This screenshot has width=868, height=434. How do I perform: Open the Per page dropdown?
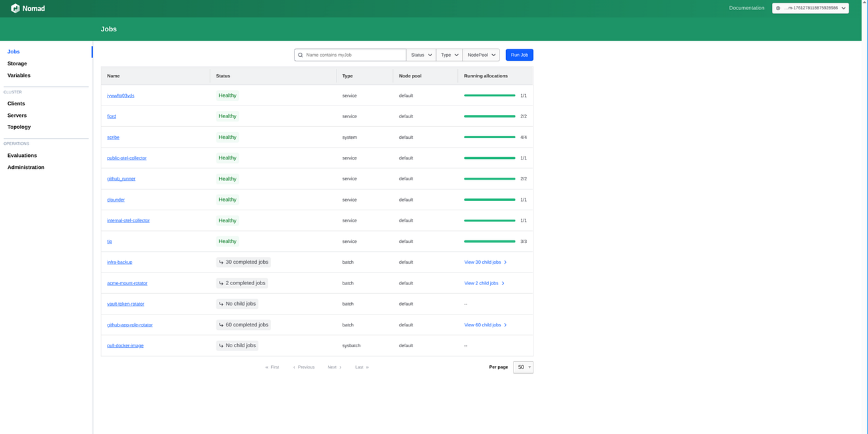[x=523, y=367]
